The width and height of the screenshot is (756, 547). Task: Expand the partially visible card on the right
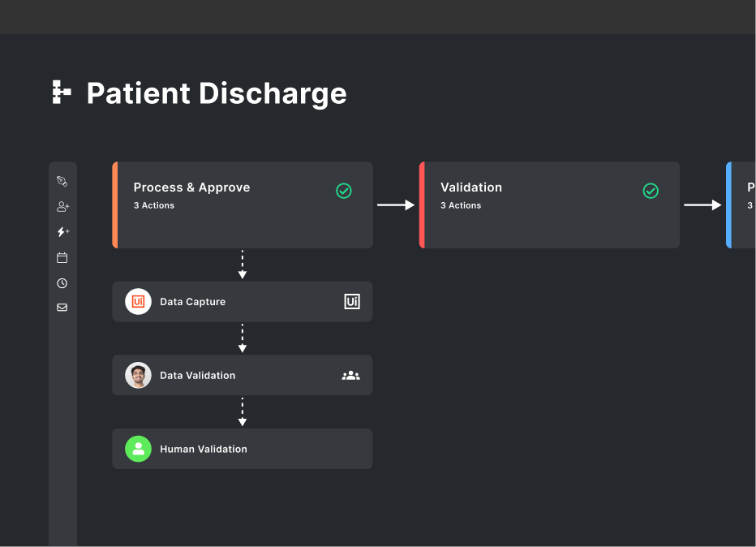(741, 205)
